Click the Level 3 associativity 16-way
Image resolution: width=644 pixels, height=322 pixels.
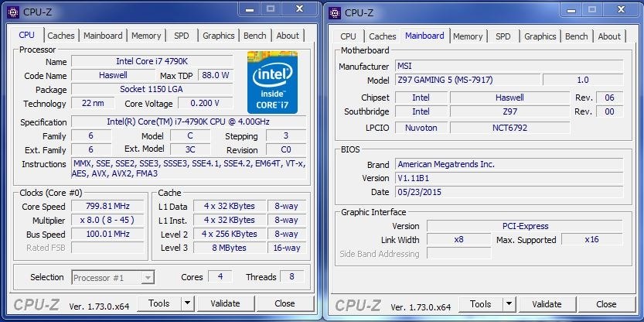[287, 248]
